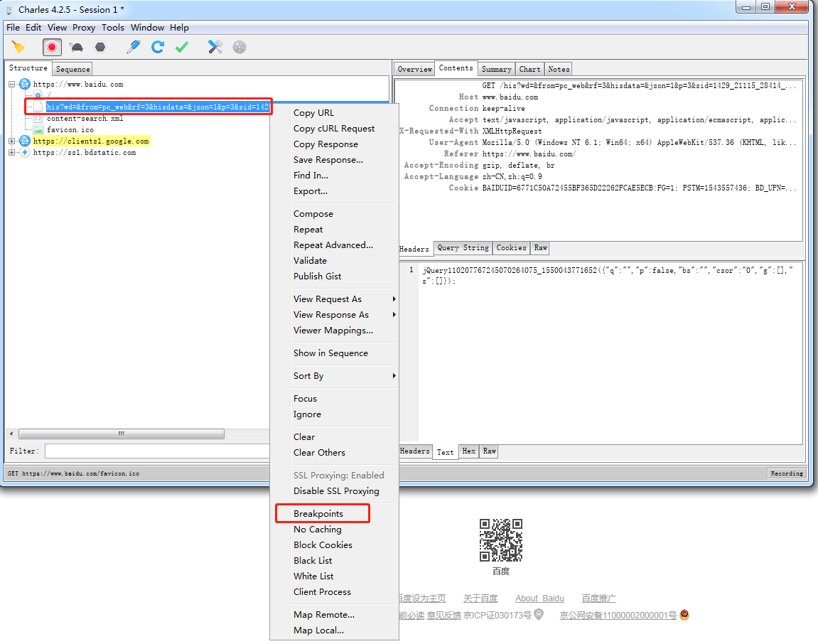Click the globe icon of www.baidu.com
This screenshot has height=644, width=818.
pyautogui.click(x=25, y=84)
